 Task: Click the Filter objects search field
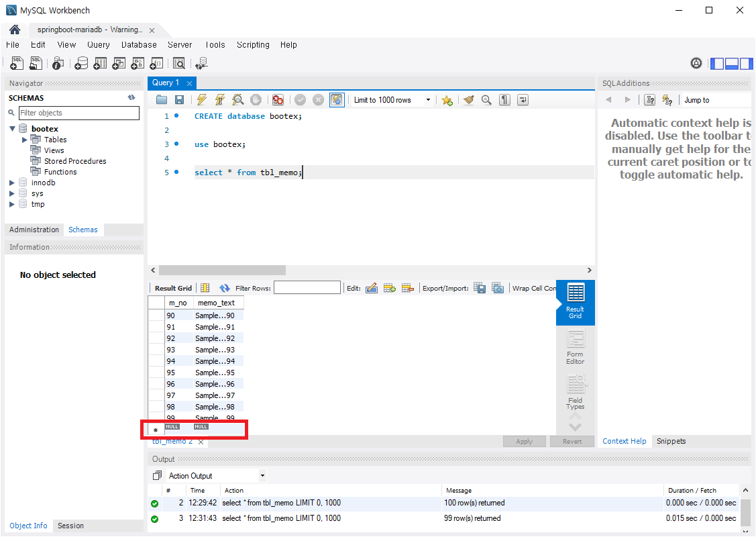point(79,113)
